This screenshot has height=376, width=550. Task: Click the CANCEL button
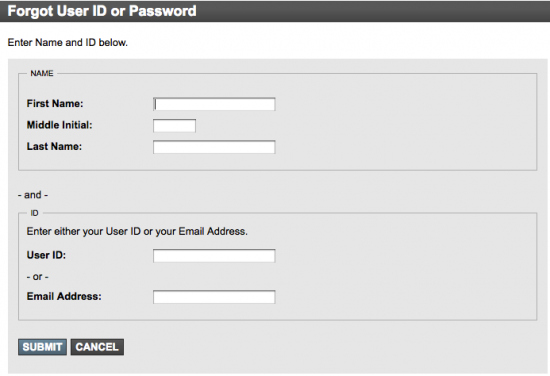(x=97, y=347)
